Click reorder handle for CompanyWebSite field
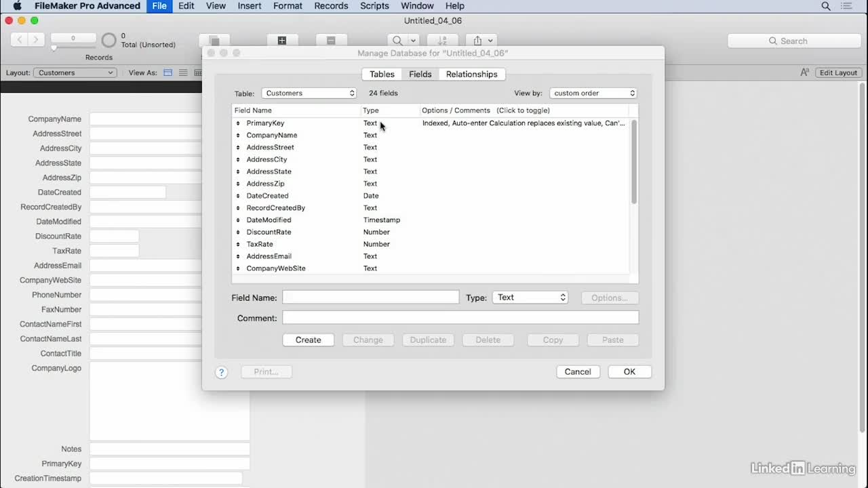Screen dimensions: 868x488 [238, 268]
